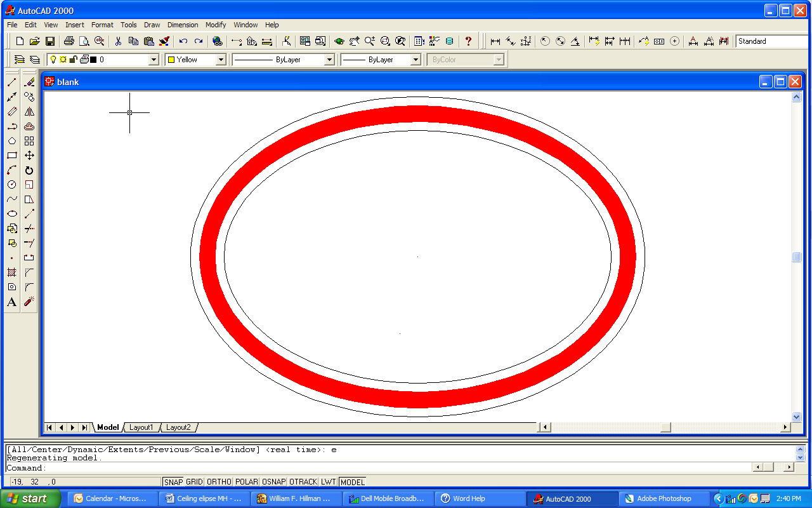Select the Rotate tool
812x508 pixels.
click(x=29, y=170)
